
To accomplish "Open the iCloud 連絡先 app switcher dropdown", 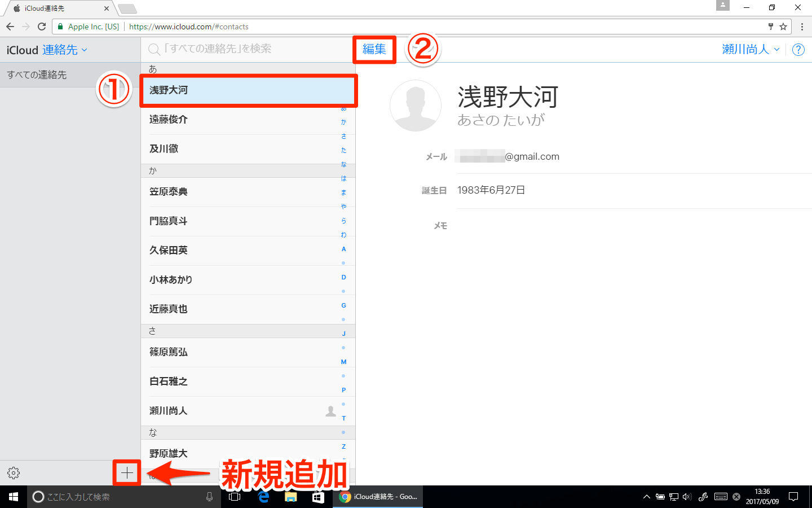I will (65, 50).
